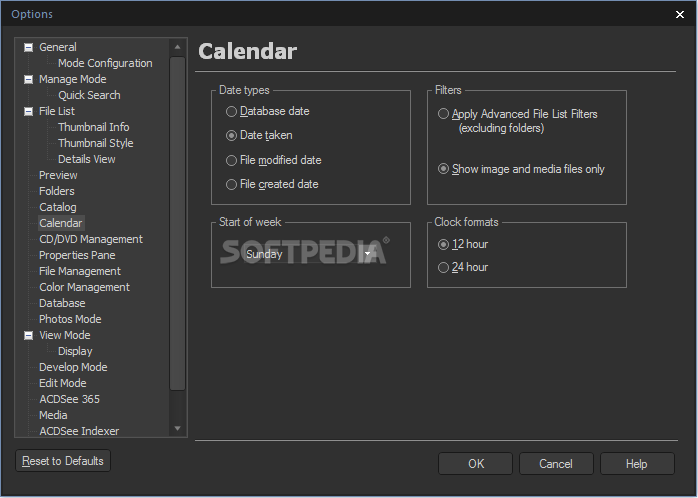Screen dimensions: 698x498
Task: Select ACDSee Indexer in the tree
Action: [79, 431]
